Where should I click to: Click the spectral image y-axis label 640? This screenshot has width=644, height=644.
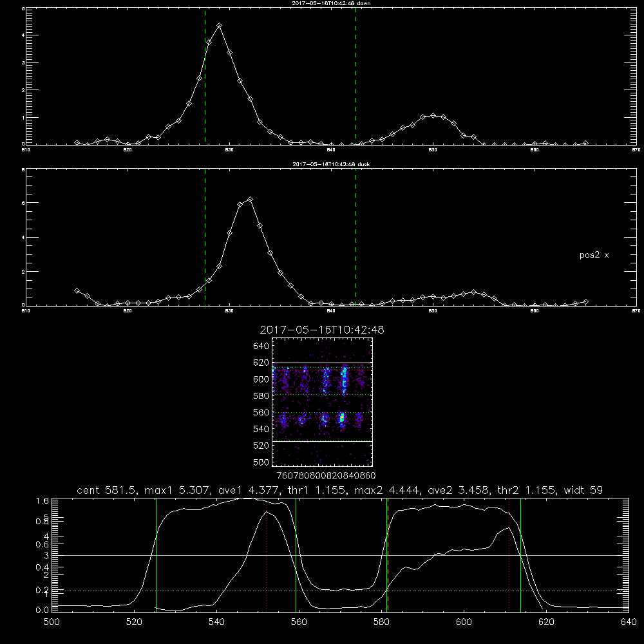pos(261,346)
